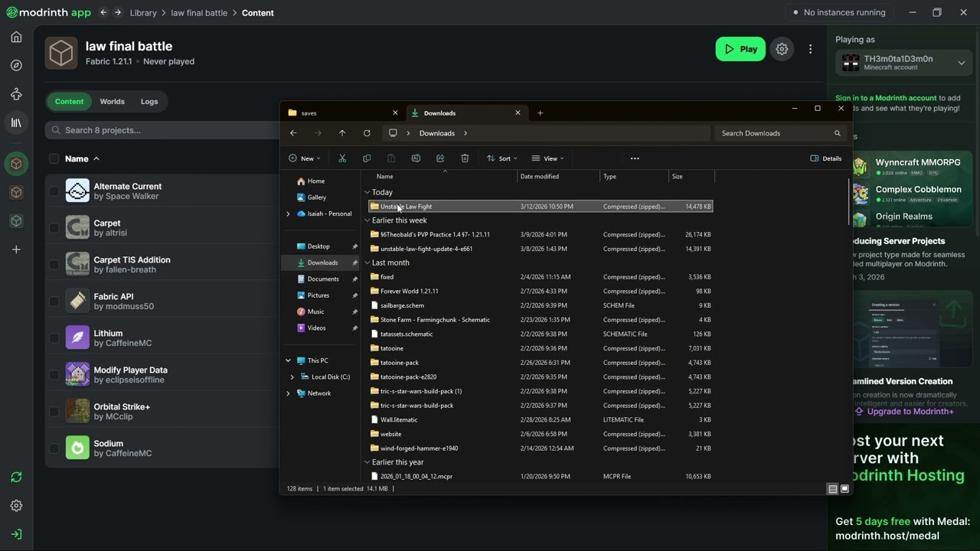The width and height of the screenshot is (980, 551).
Task: Check the Fabric API checkbox
Action: [54, 302]
